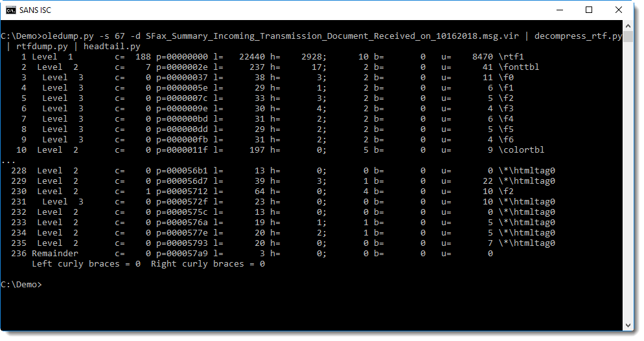Click the cmd icon in title bar
The height and width of the screenshot is (341, 644).
click(x=10, y=10)
